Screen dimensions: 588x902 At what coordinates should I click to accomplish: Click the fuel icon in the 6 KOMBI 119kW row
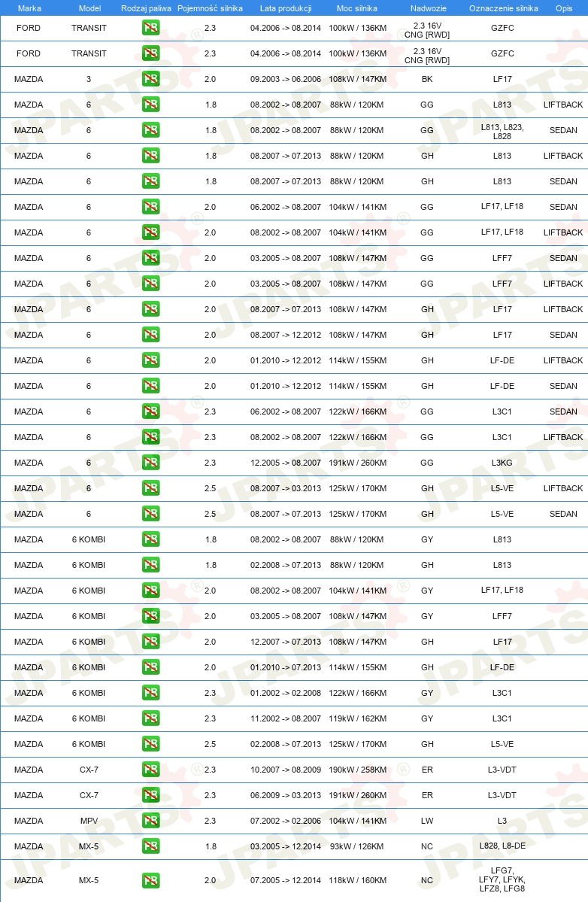click(x=150, y=718)
